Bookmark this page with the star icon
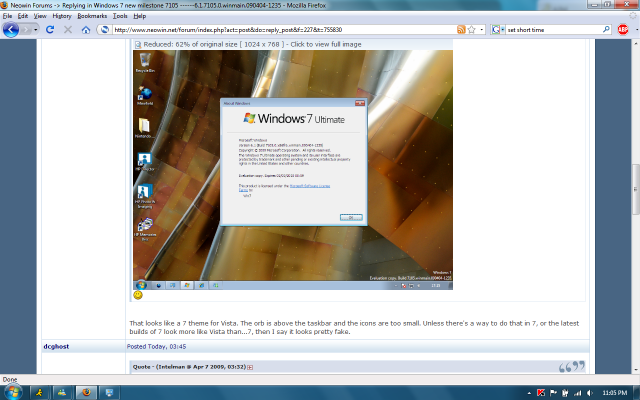Viewport: 640px width, 400px height. (x=471, y=29)
